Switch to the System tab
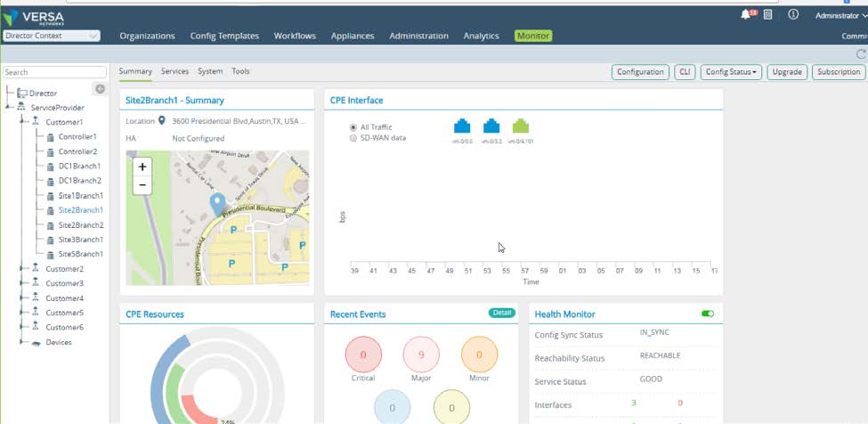The width and height of the screenshot is (868, 424). [210, 71]
